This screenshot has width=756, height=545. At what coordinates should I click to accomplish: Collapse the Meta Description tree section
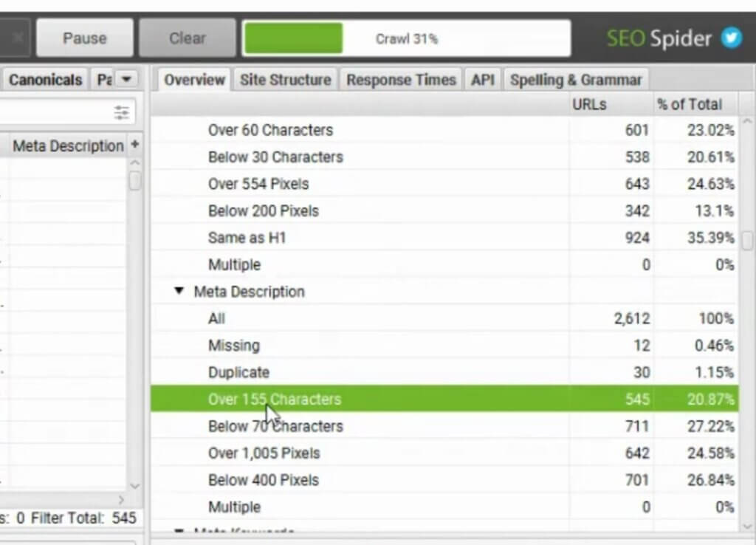(x=179, y=291)
